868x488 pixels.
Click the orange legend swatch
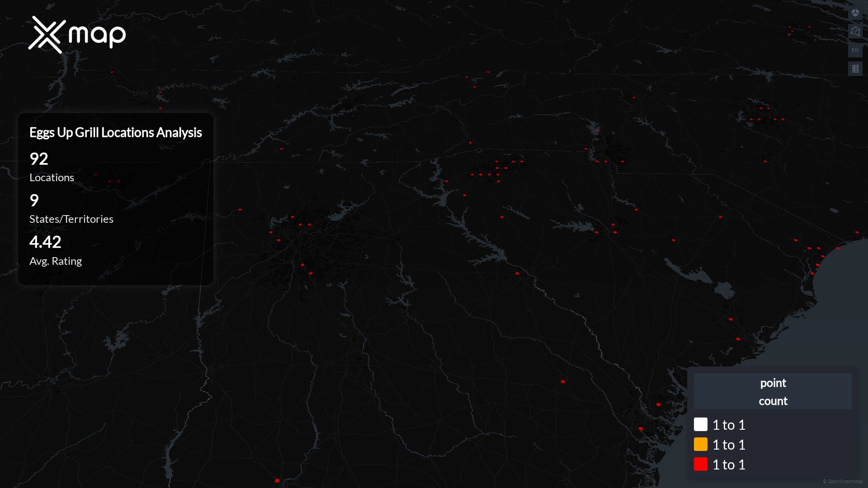[x=700, y=444]
